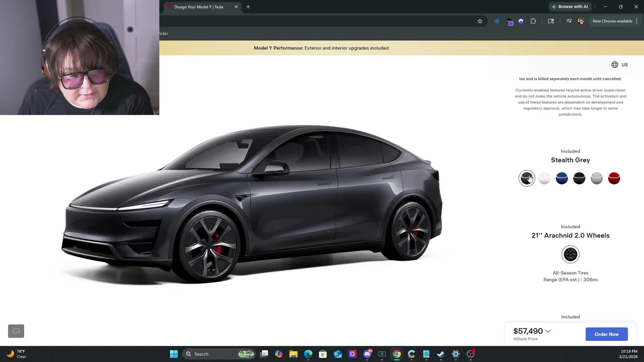
Task: Click the 'Range (EPA est.) : 306mi' text
Action: click(571, 280)
